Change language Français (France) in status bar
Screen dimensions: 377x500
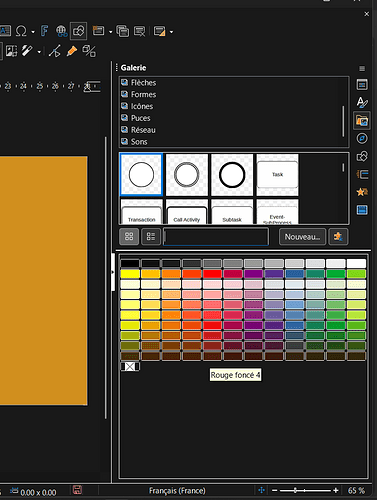pos(177,491)
